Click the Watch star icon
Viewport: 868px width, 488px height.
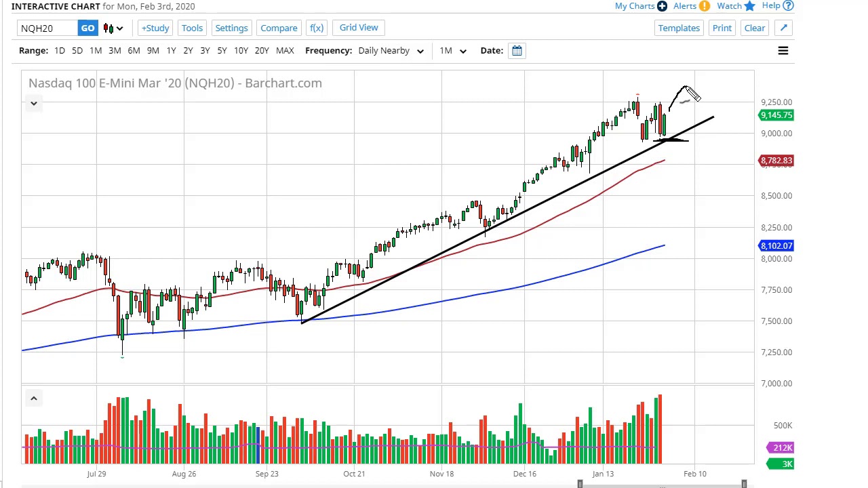click(x=749, y=6)
